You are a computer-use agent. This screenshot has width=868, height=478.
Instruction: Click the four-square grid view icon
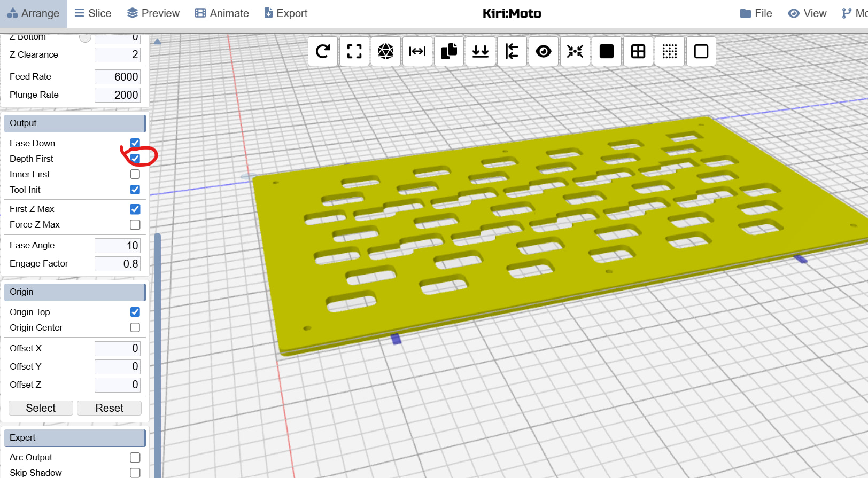638,51
